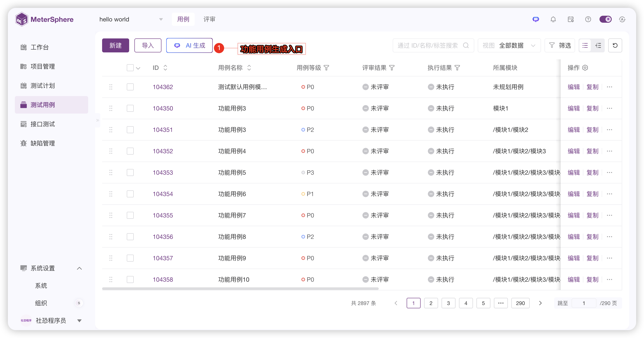
Task: Switch to list view icon
Action: [585, 46]
